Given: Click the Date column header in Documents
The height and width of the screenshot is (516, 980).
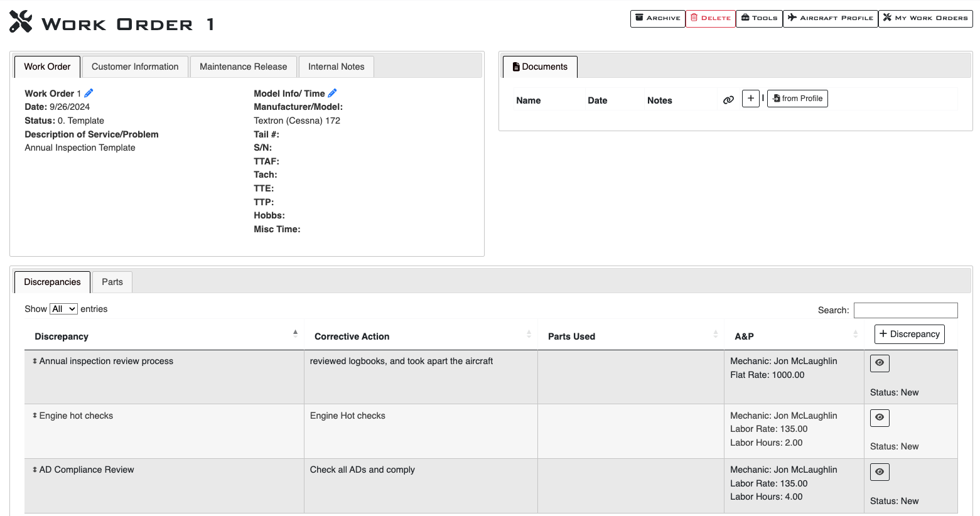Looking at the screenshot, I should coord(597,100).
